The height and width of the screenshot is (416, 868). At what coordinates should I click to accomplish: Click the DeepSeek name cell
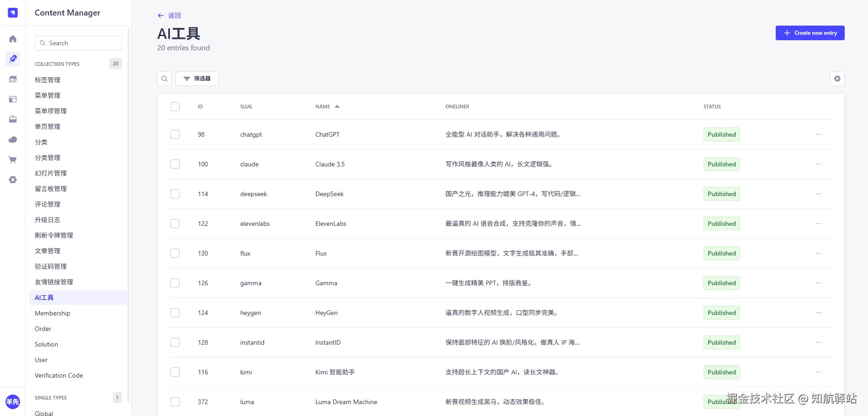click(x=329, y=194)
